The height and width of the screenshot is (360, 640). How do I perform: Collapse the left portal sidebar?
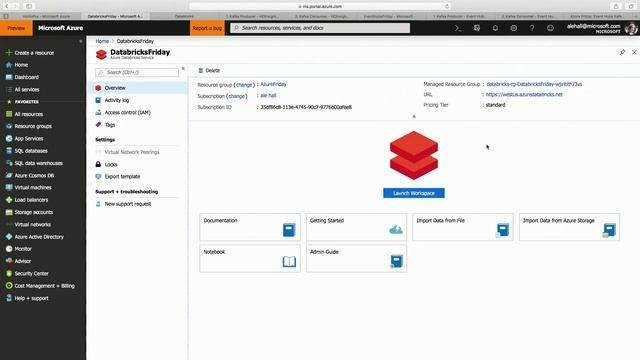80,41
